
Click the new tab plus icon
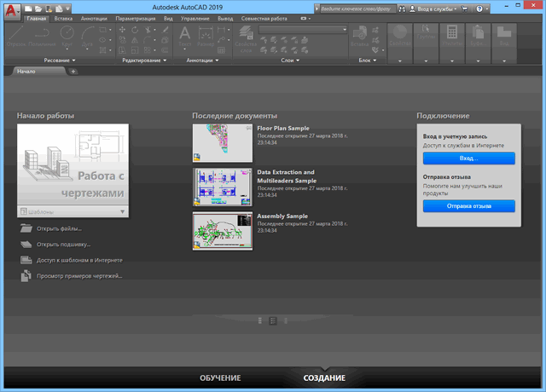coord(73,72)
